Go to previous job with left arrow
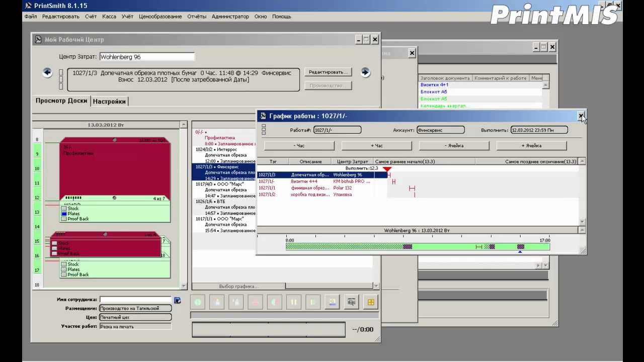 point(47,72)
